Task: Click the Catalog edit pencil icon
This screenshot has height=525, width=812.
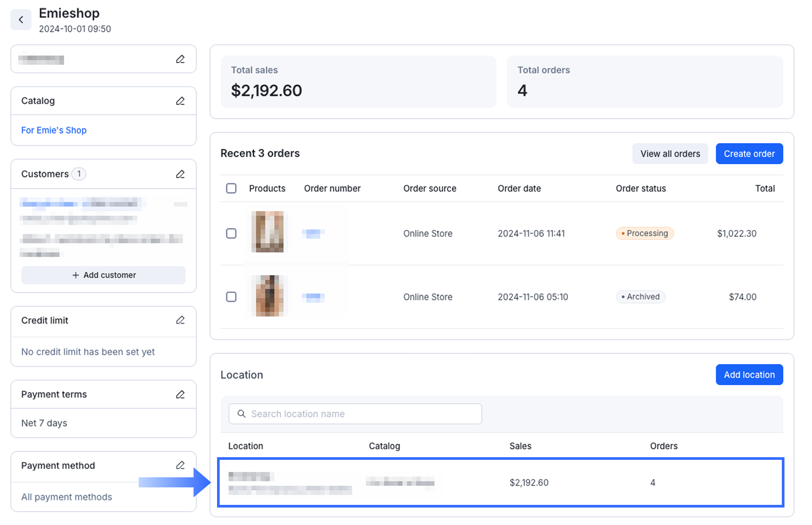Action: [181, 101]
